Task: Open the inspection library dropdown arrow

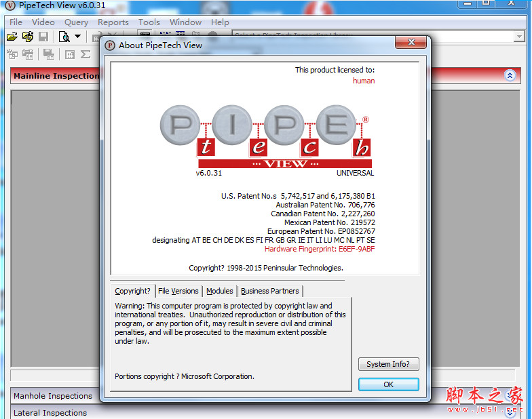Action: [518, 37]
